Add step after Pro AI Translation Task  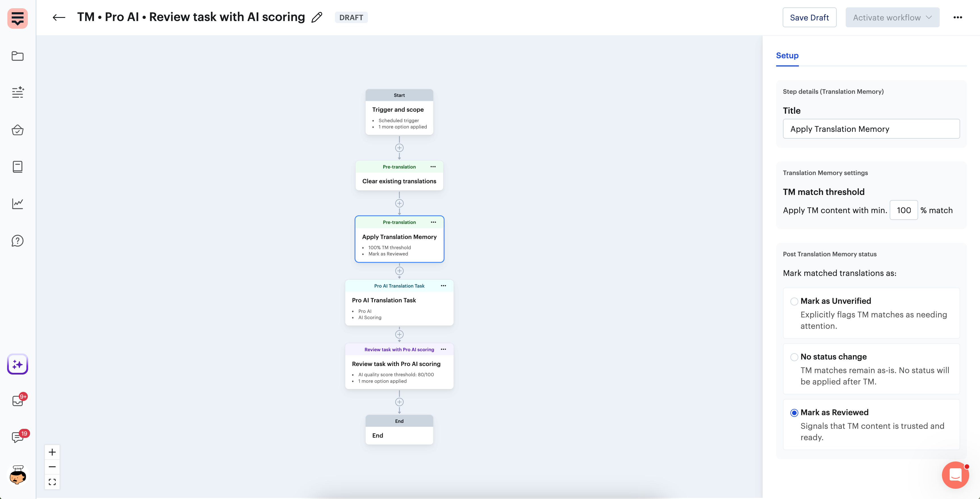[399, 334]
